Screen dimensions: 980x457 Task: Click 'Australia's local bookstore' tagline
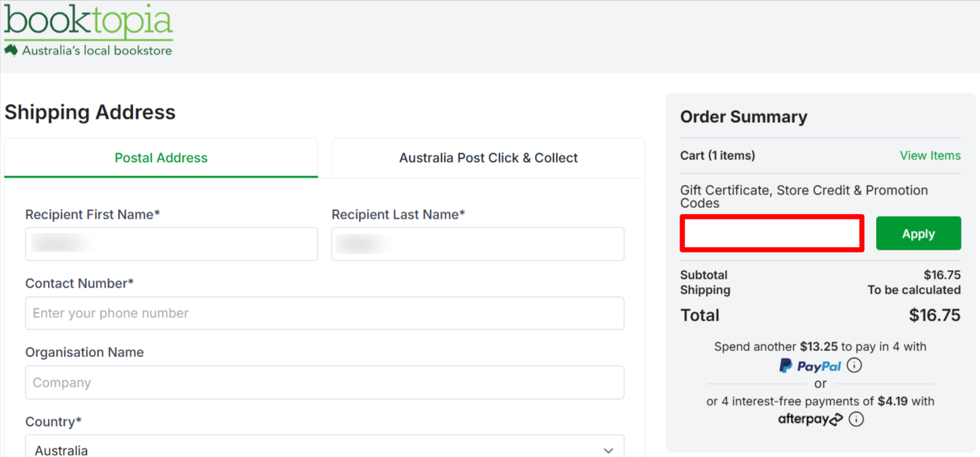coord(97,51)
